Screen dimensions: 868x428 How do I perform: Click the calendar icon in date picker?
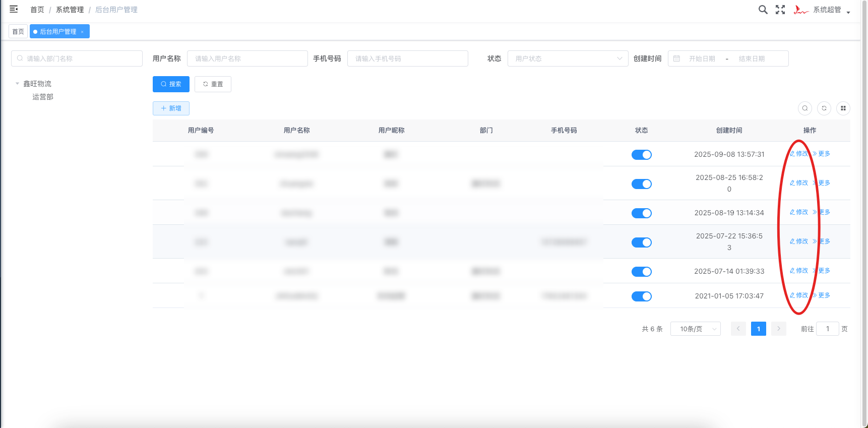point(676,58)
